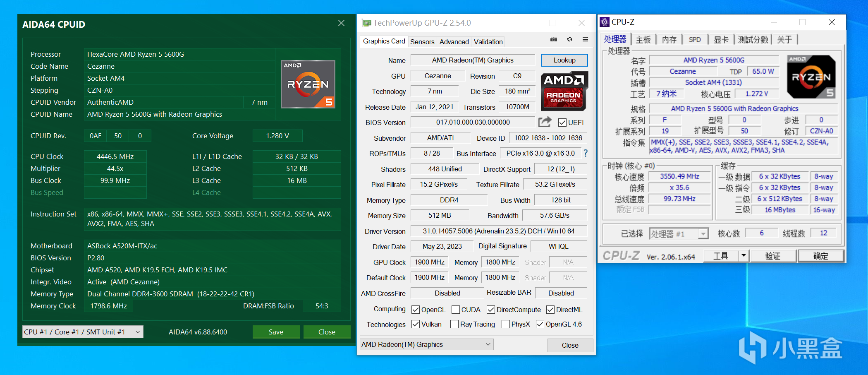The image size is (868, 375).
Task: Click the Driver Version field in GPU-Z
Action: coord(499,231)
